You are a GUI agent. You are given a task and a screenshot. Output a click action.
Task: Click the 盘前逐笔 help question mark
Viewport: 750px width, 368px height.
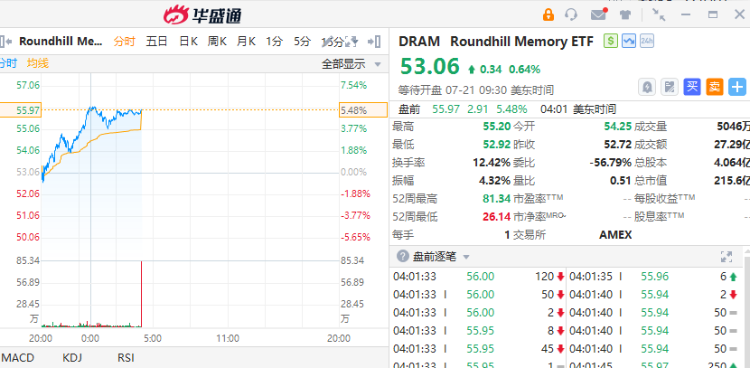coord(403,257)
